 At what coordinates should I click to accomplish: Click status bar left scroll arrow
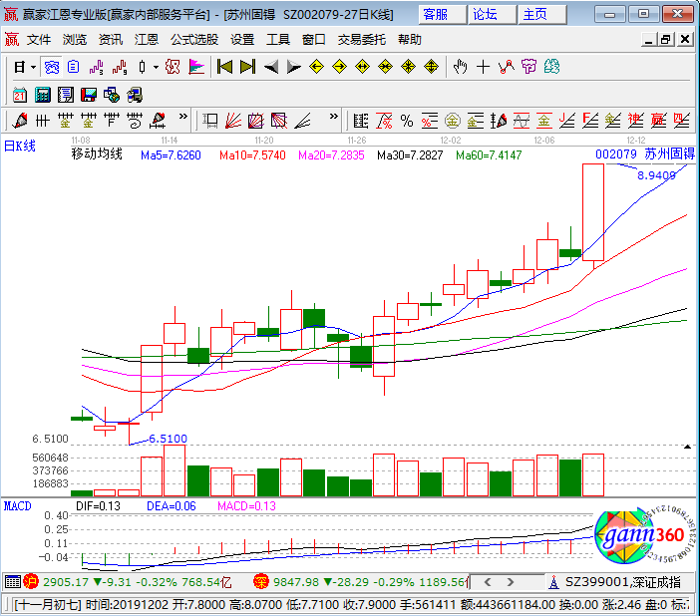point(488,582)
